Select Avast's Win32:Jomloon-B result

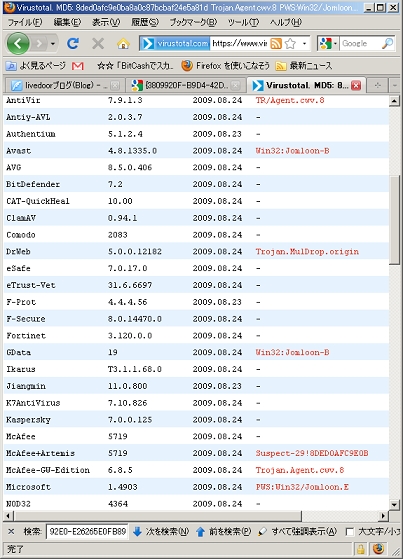[x=292, y=151]
